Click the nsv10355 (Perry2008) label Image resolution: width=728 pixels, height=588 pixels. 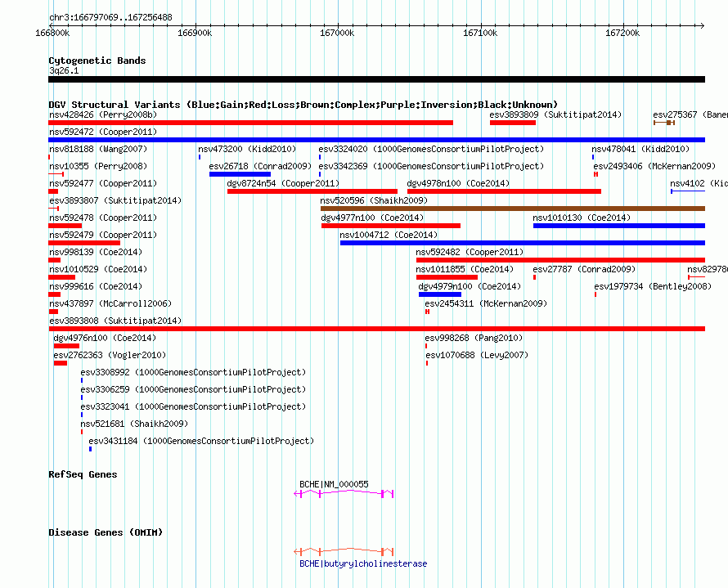98,166
